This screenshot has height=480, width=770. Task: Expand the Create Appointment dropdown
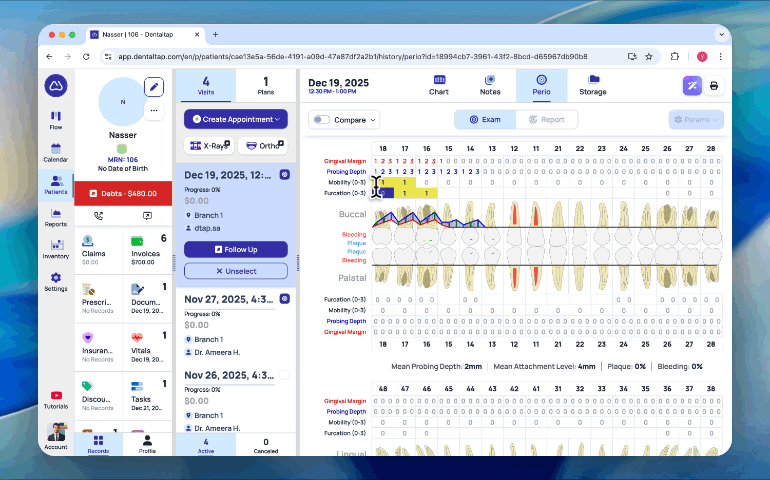[235, 119]
